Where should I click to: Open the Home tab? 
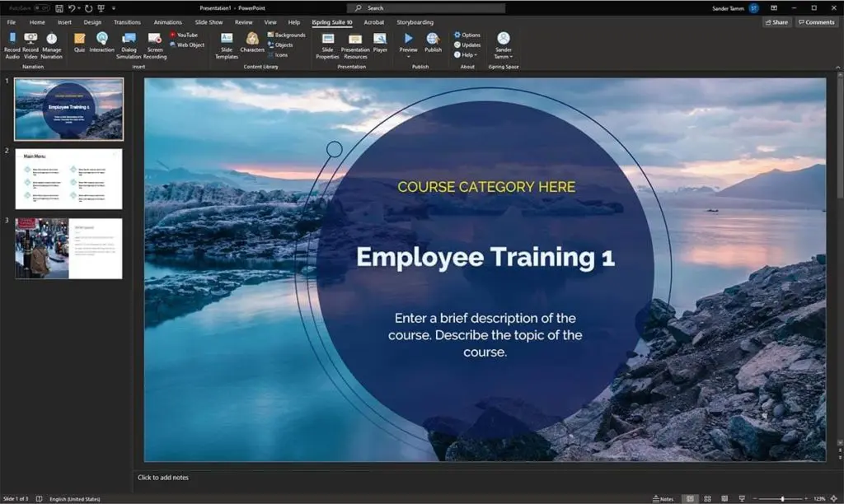[x=37, y=22]
